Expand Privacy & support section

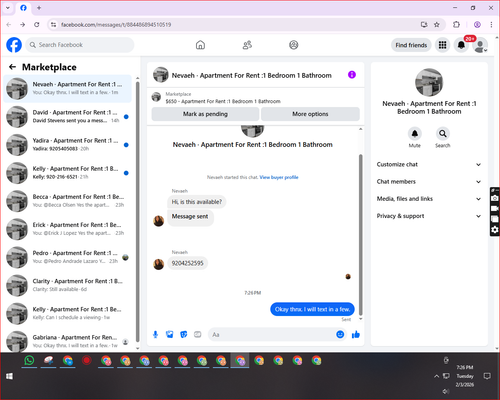(429, 216)
